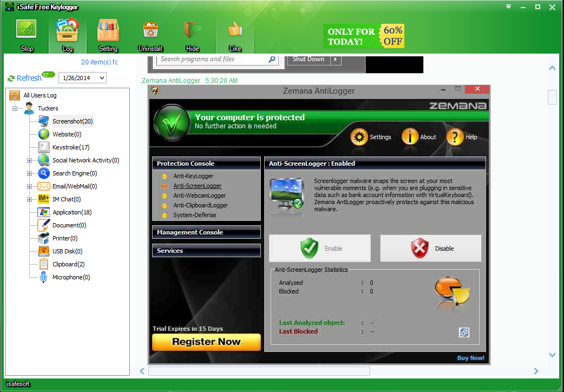This screenshot has width=564, height=392.
Task: Select Screenshot(20) tree item
Action: coord(73,121)
